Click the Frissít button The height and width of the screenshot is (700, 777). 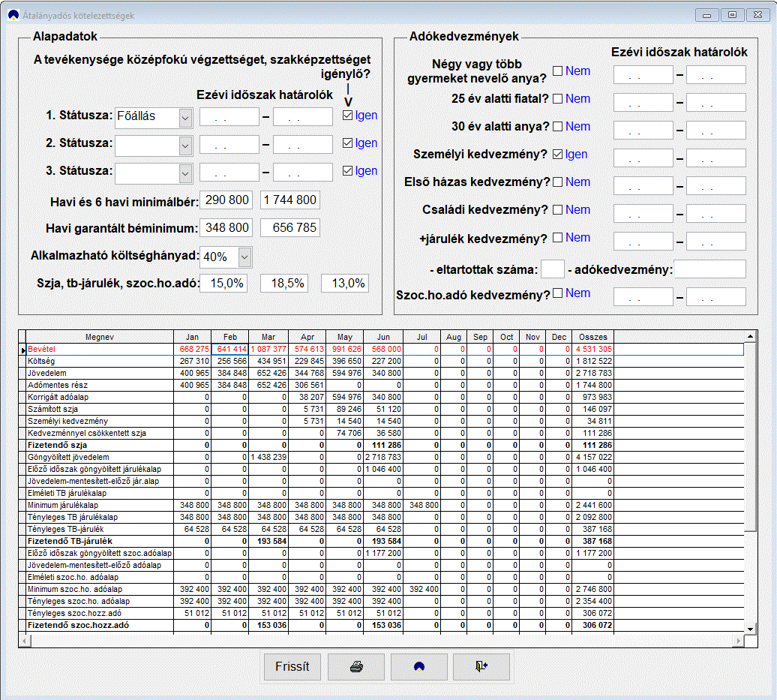[292, 667]
